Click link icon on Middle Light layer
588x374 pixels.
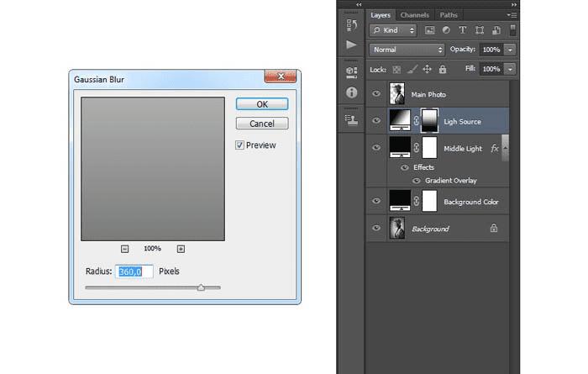pyautogui.click(x=416, y=148)
